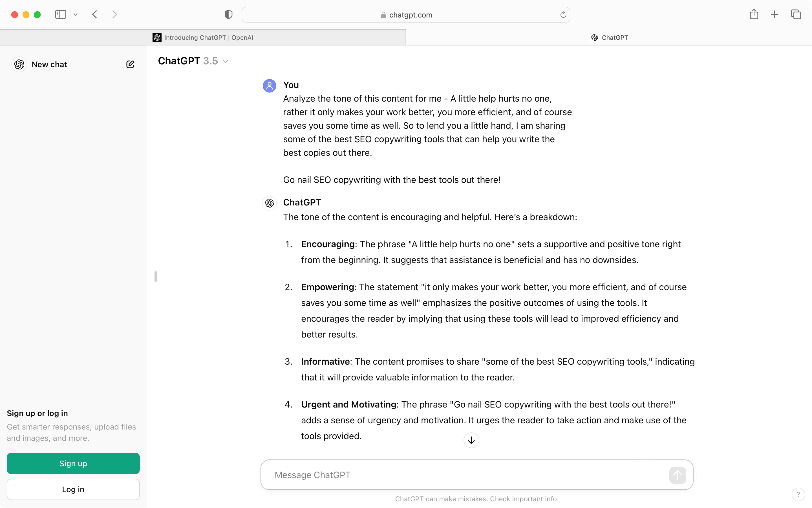Click the padlock icon in address bar
Viewport: 812px width, 508px height.
(383, 15)
